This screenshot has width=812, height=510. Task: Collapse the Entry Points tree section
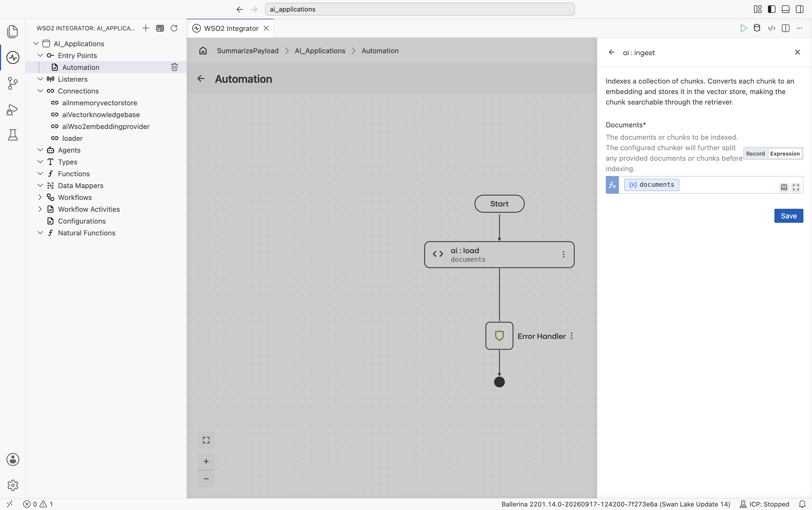coord(40,55)
